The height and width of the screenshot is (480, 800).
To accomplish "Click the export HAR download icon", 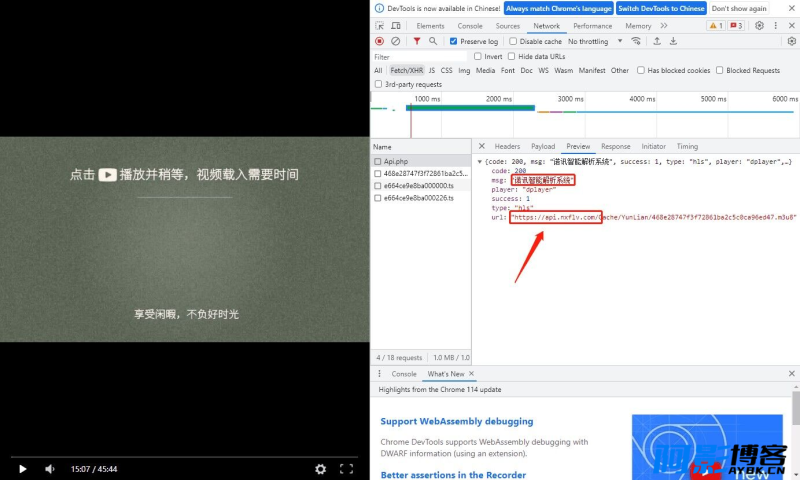I will coord(673,41).
